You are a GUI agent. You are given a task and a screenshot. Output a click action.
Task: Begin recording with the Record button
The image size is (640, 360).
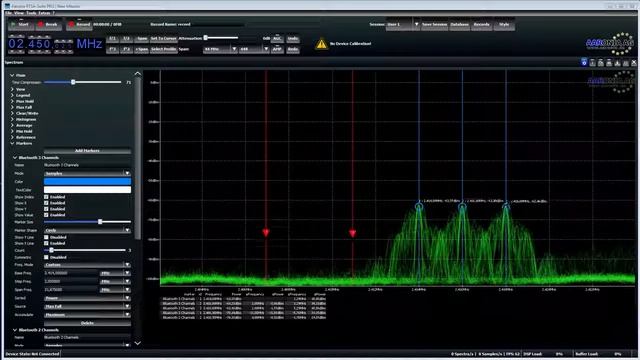(x=79, y=24)
